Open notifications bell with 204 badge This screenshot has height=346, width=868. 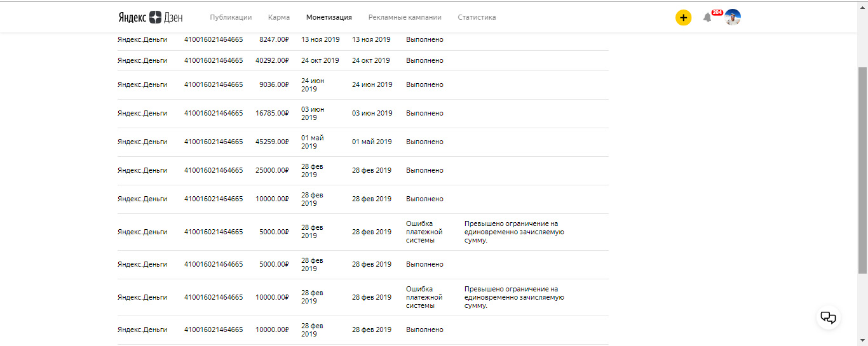(x=707, y=17)
